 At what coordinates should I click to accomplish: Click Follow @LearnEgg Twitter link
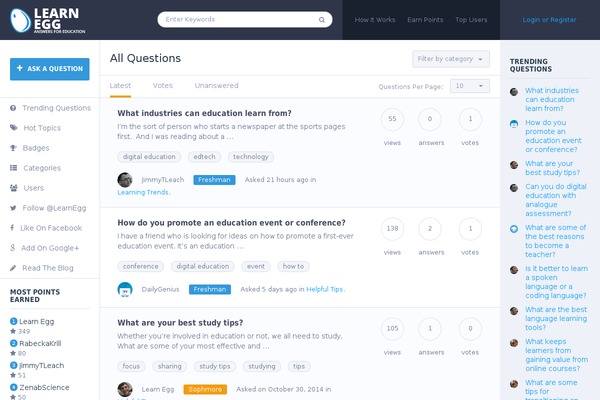48,208
